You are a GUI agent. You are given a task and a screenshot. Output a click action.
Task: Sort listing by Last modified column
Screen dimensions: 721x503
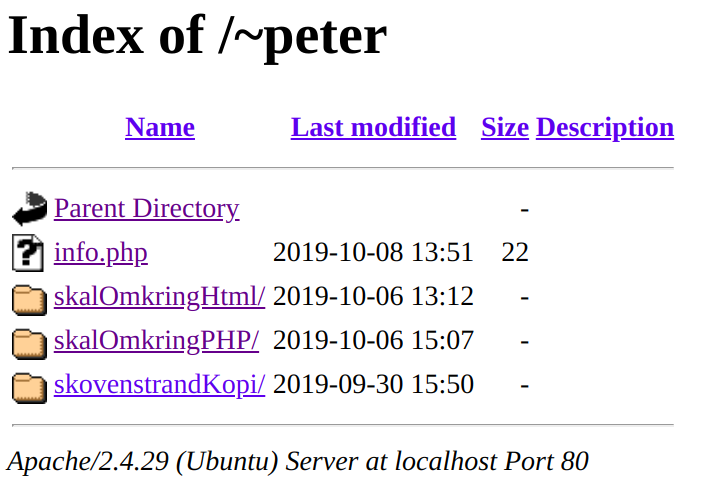373,127
